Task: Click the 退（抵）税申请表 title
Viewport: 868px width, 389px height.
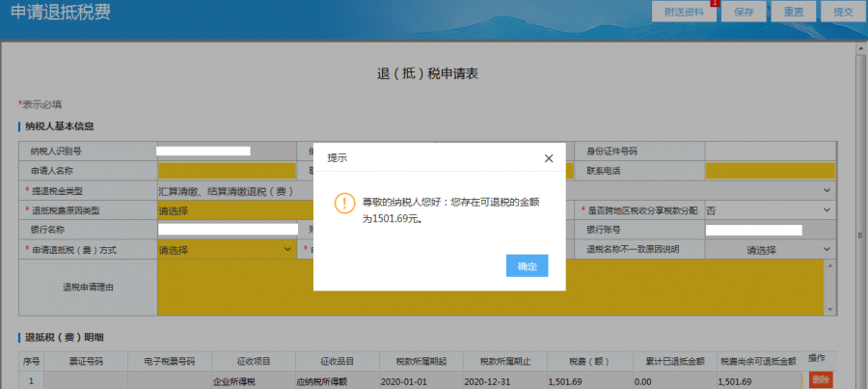Action: pos(427,73)
